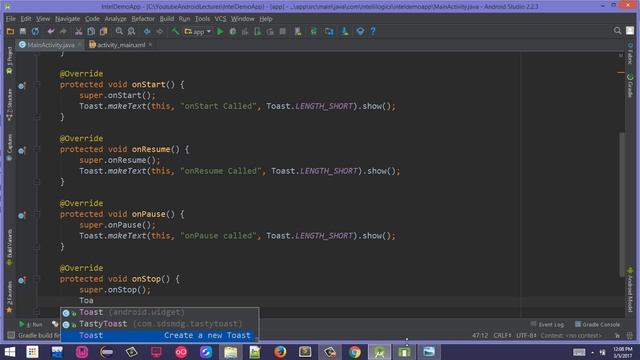Collapse the onStart method fold marker
The image size is (640, 360).
(37, 84)
